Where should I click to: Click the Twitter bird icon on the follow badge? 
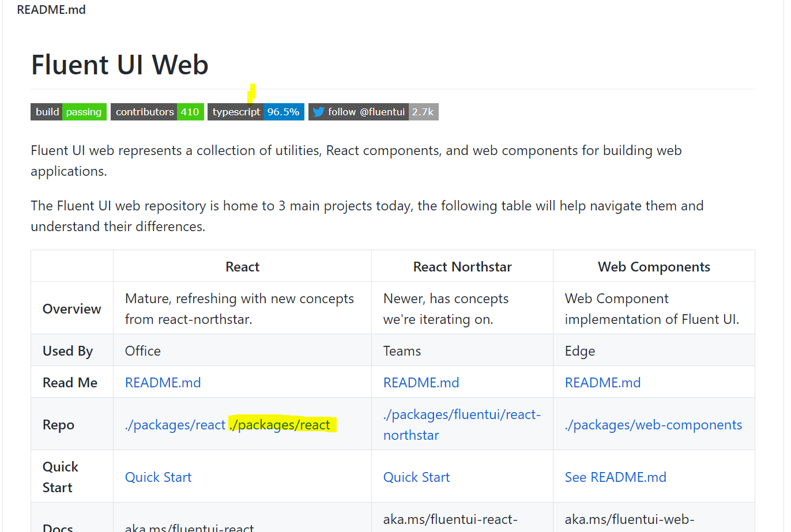(318, 112)
